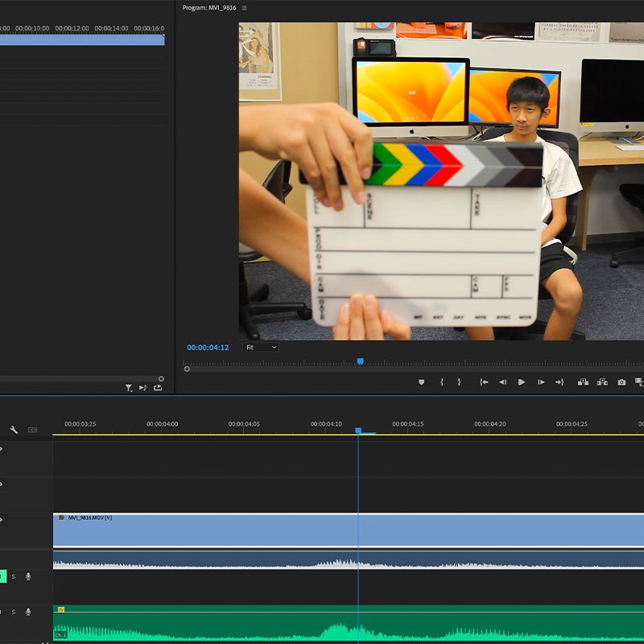Open the filter dropdown in Source panel
Viewport: 644px width, 644px height.
point(129,388)
